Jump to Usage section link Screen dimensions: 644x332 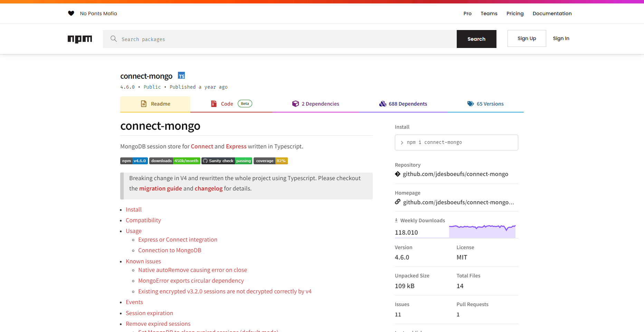pos(134,231)
